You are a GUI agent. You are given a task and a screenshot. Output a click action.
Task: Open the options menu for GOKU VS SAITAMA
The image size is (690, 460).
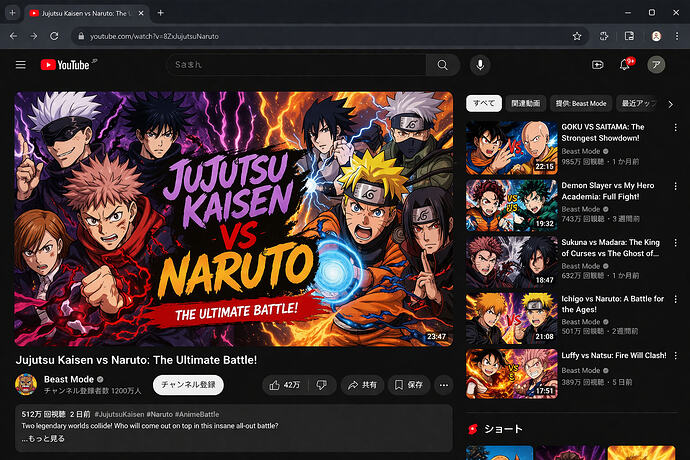click(675, 128)
